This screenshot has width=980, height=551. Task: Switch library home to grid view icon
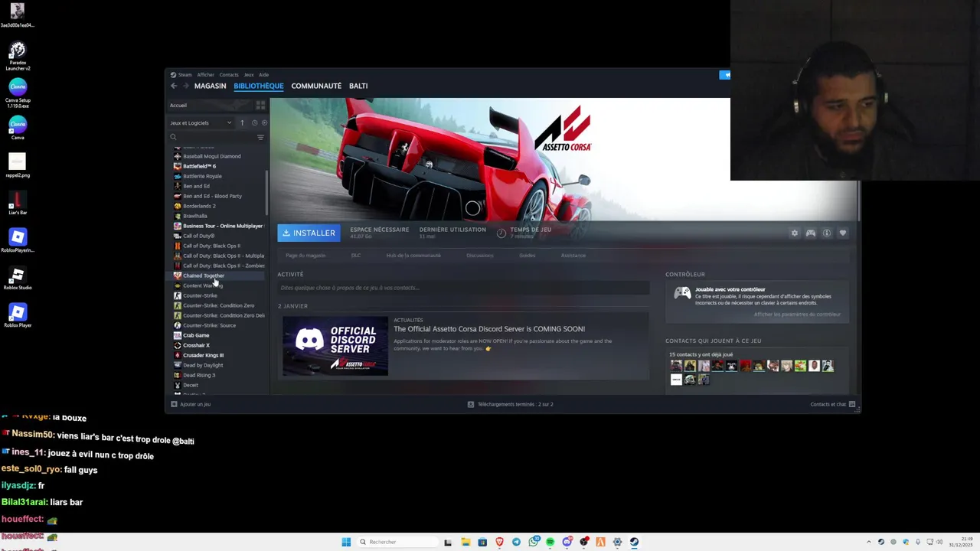(x=260, y=105)
